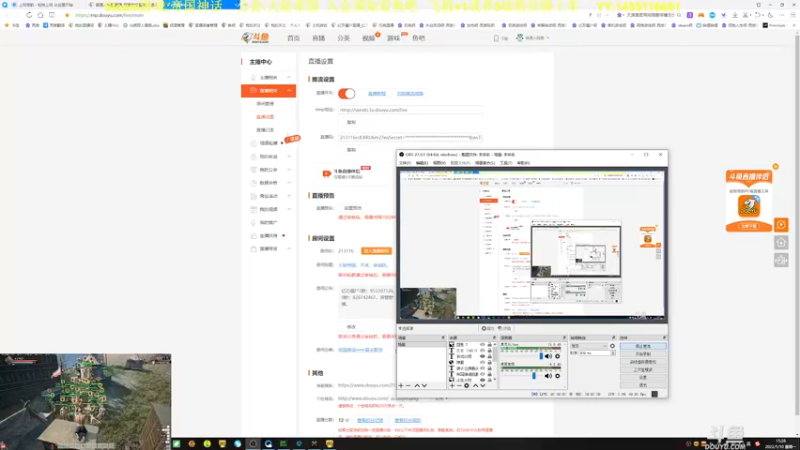The width and height of the screenshot is (800, 450).
Task: Expand the 数据分析 sidebar section with clock icon
Action: click(268, 183)
